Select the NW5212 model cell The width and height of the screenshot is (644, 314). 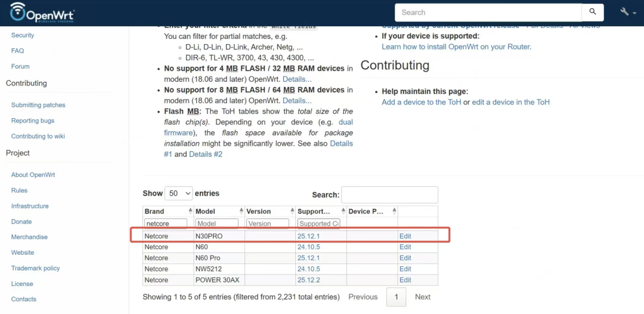point(219,269)
